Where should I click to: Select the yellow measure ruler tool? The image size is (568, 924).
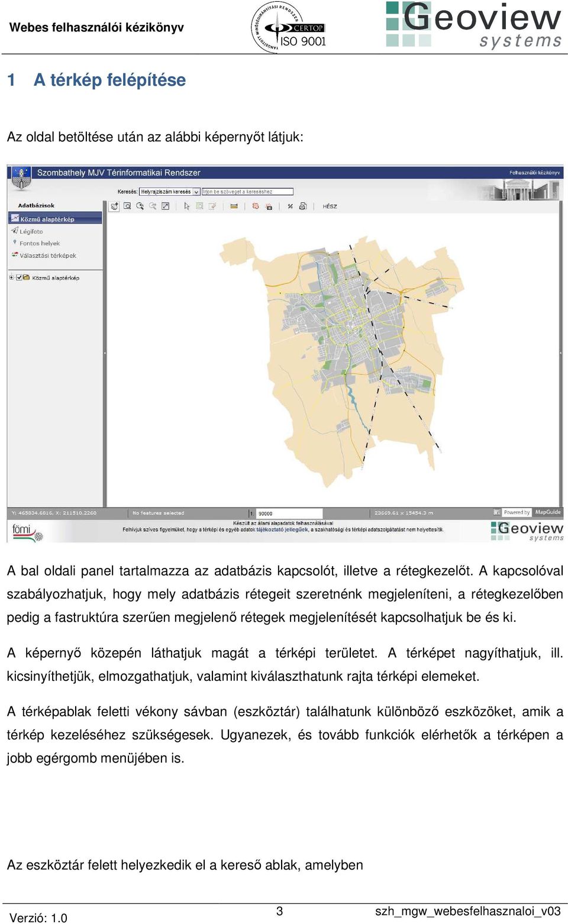tap(234, 206)
